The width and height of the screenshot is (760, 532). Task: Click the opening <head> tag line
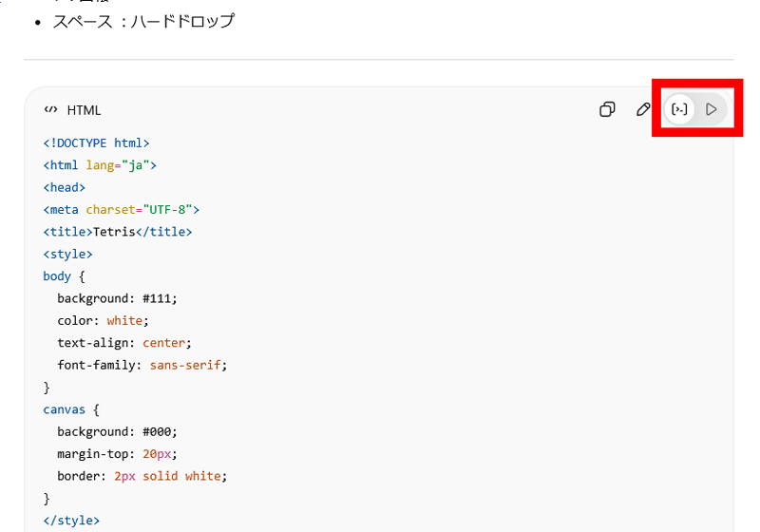(x=64, y=187)
